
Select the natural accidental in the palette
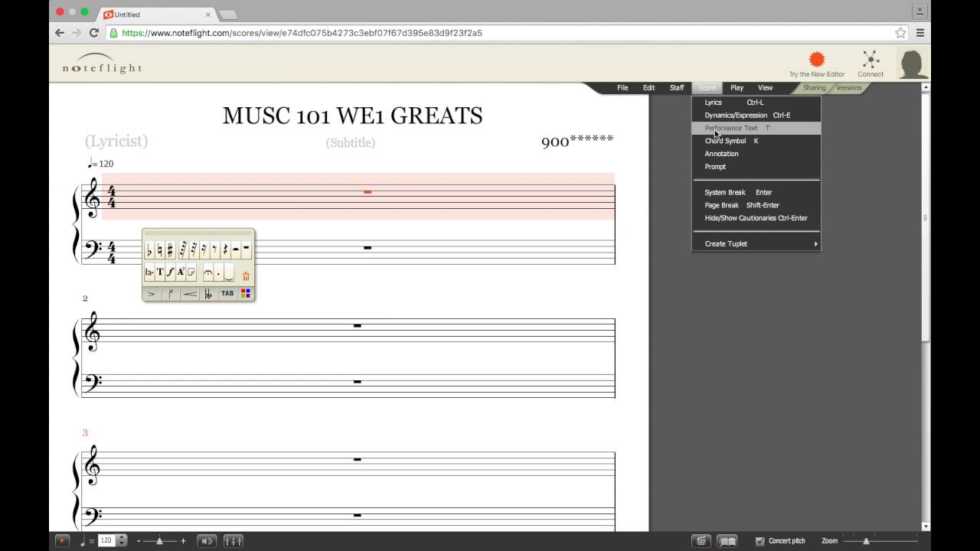click(x=160, y=249)
